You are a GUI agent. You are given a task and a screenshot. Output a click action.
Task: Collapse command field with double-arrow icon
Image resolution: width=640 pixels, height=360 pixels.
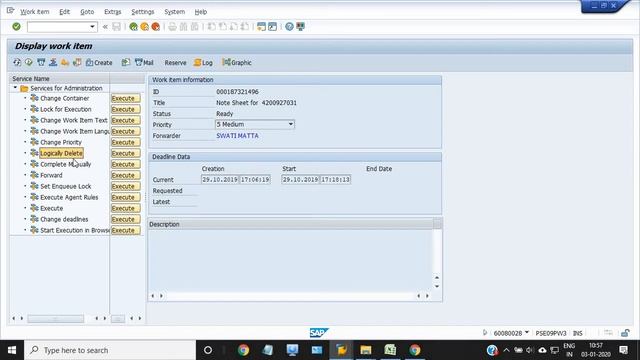(105, 27)
